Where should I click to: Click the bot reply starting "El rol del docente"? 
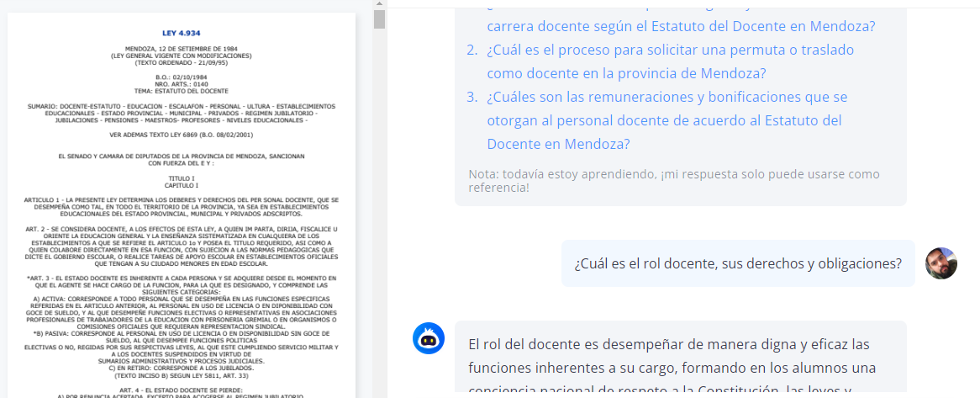coord(681,358)
